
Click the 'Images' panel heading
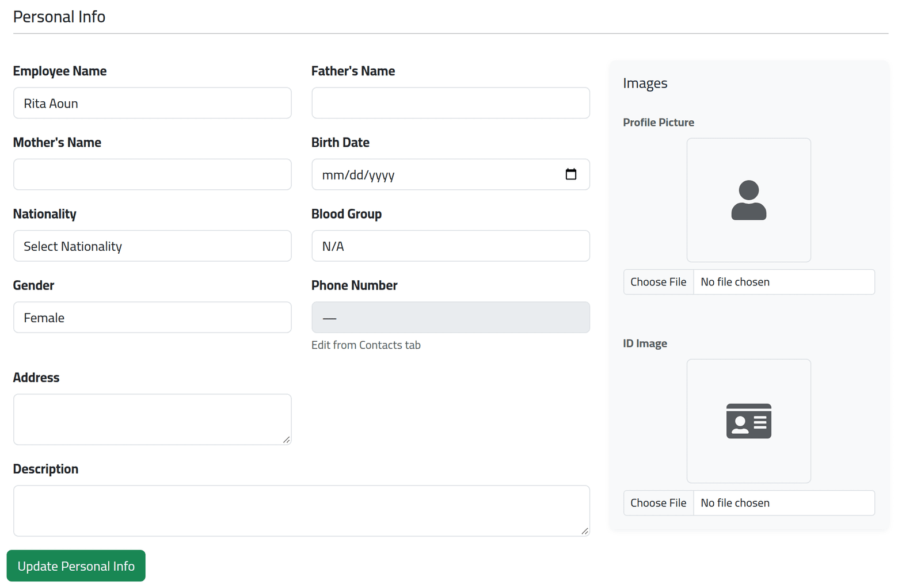click(645, 83)
